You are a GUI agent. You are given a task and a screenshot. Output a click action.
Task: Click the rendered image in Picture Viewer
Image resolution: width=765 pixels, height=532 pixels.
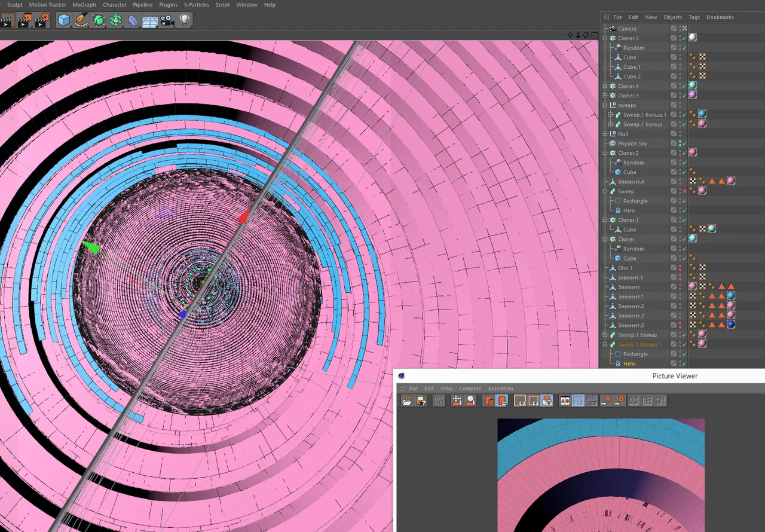click(x=601, y=475)
